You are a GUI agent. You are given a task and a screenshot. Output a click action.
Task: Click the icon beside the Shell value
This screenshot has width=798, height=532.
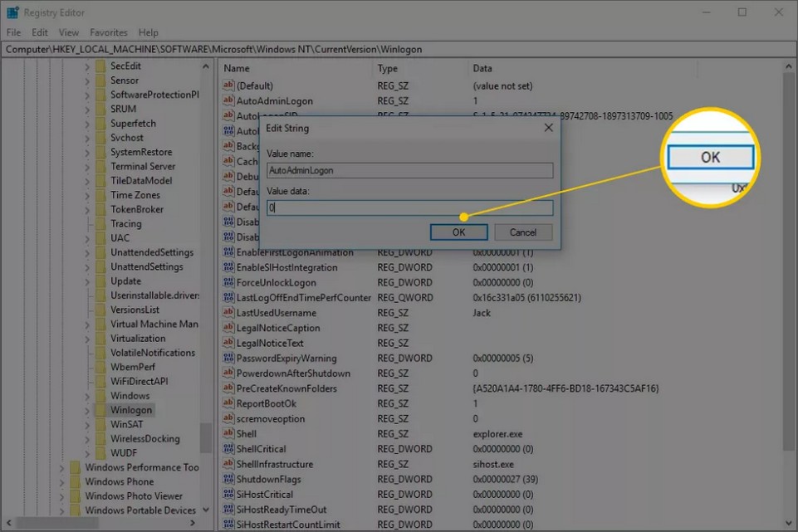pyautogui.click(x=228, y=433)
